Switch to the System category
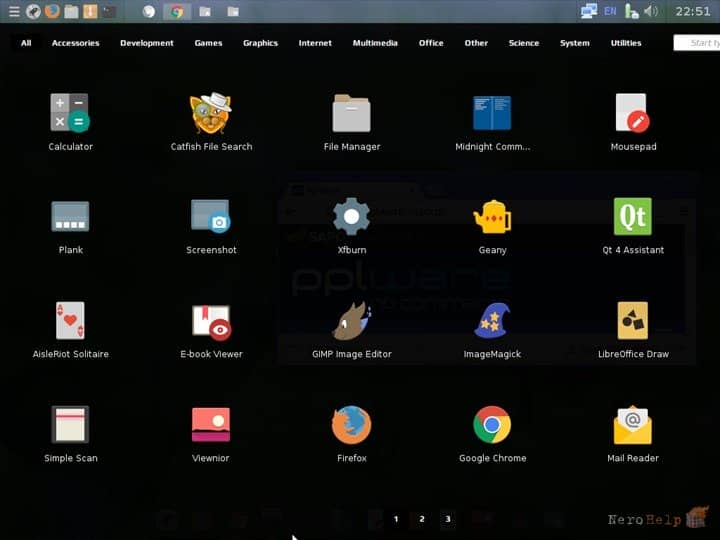 pos(574,43)
